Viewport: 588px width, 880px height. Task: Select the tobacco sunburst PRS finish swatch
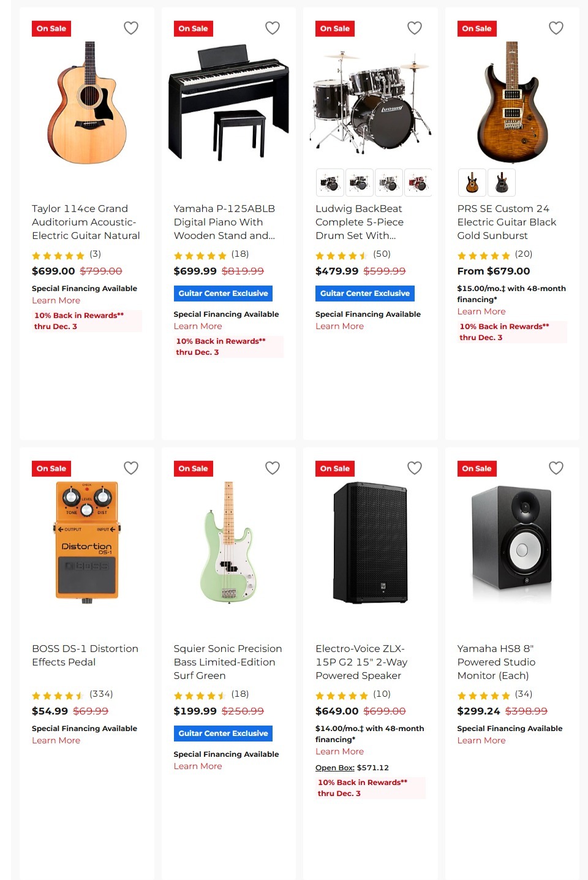click(472, 182)
